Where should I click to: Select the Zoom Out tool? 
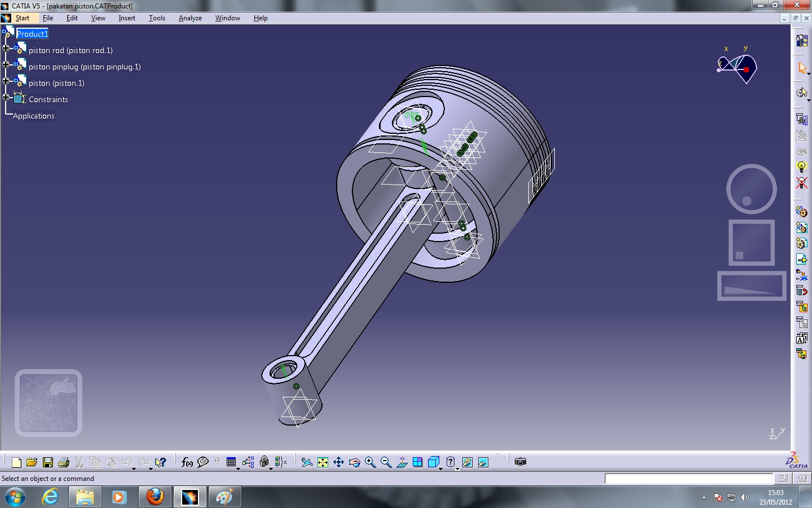pos(385,462)
